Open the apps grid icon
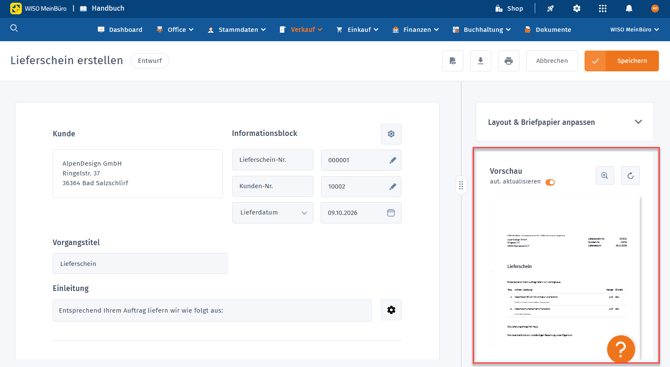The image size is (670, 367). tap(602, 9)
